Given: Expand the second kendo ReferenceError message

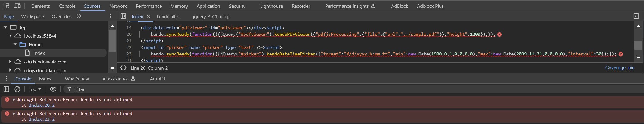Looking at the screenshot, I should click(x=14, y=114).
